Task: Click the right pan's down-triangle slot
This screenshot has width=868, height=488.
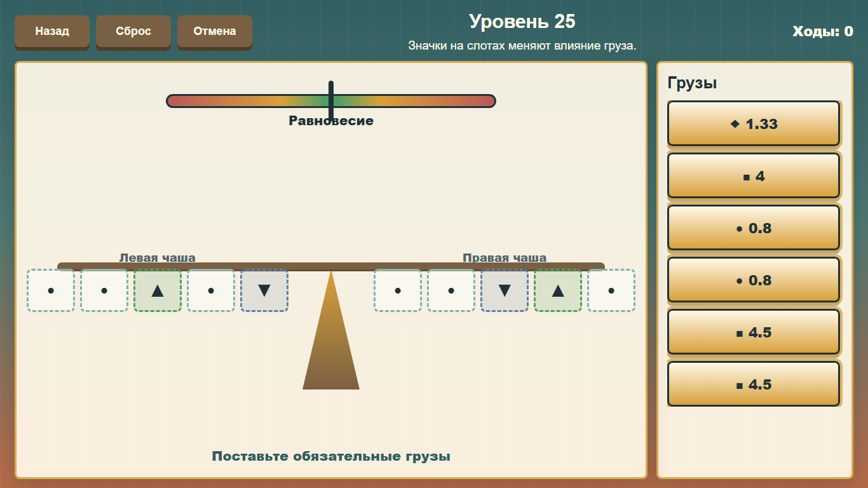Action: tap(505, 290)
